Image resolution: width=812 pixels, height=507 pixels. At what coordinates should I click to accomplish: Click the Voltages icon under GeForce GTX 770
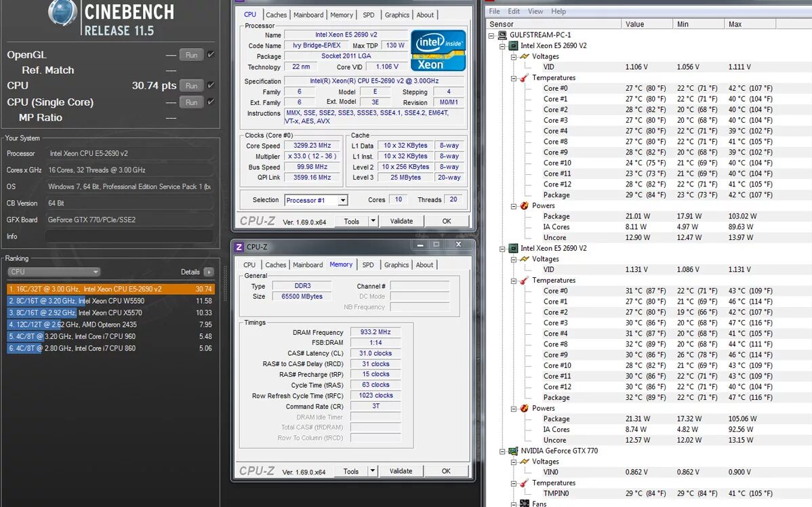point(524,462)
